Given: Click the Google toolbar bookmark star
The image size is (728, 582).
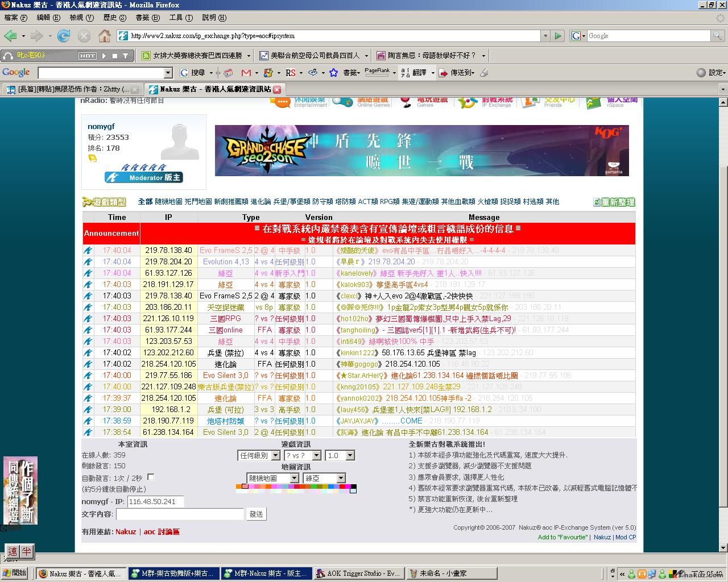Looking at the screenshot, I should pyautogui.click(x=334, y=73).
